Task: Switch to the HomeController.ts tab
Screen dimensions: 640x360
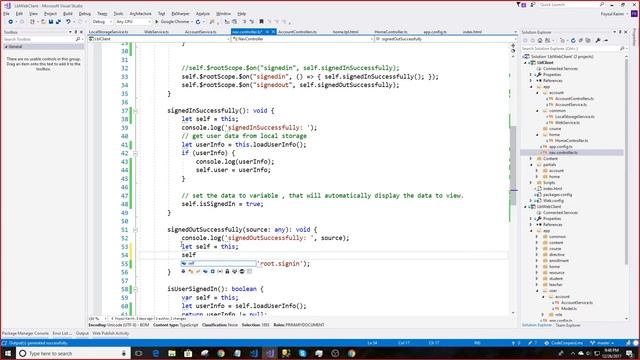Action: click(391, 32)
